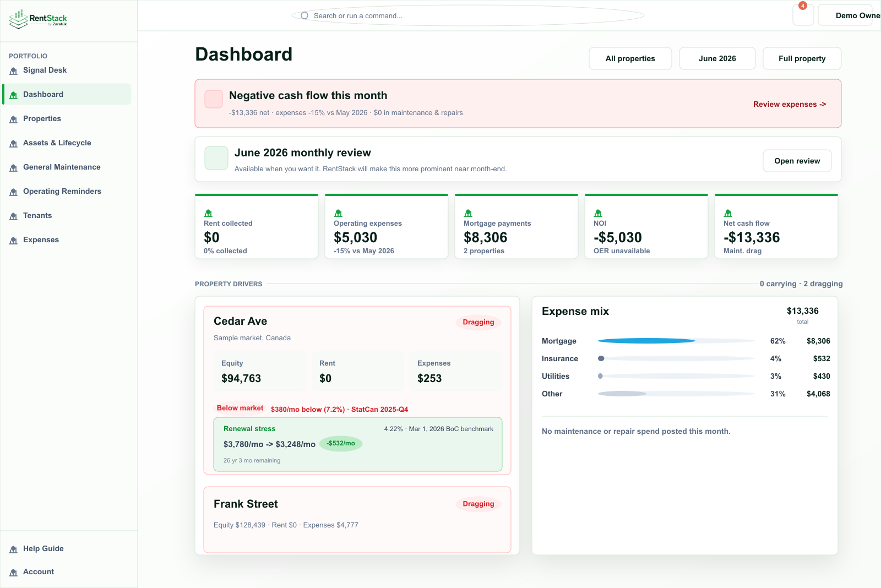
Task: Click the Dashboard sidebar icon
Action: 13,95
